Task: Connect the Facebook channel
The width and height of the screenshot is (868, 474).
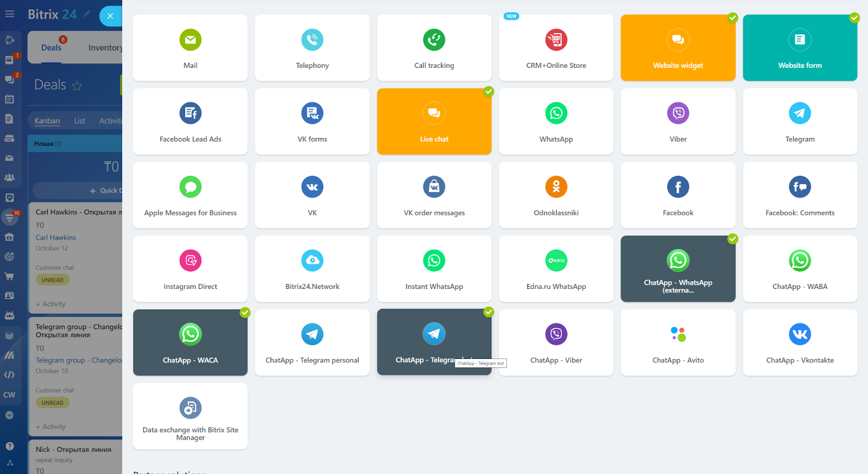Action: coord(678,195)
